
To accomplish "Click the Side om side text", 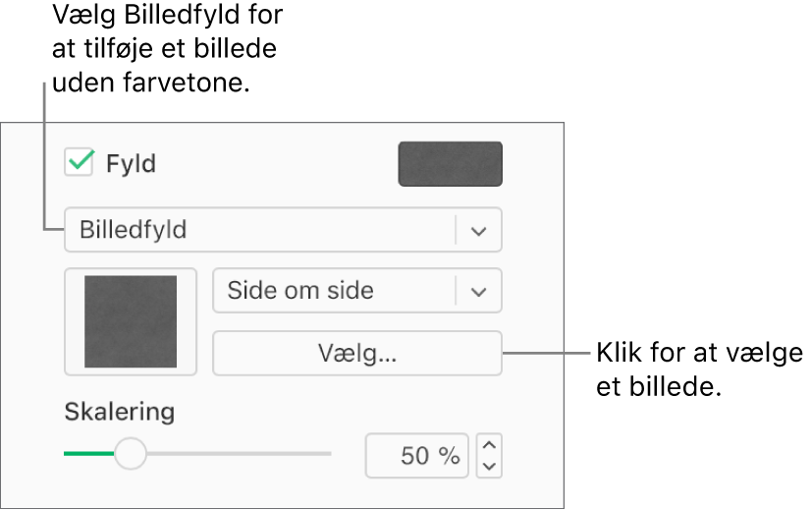I will point(299,291).
